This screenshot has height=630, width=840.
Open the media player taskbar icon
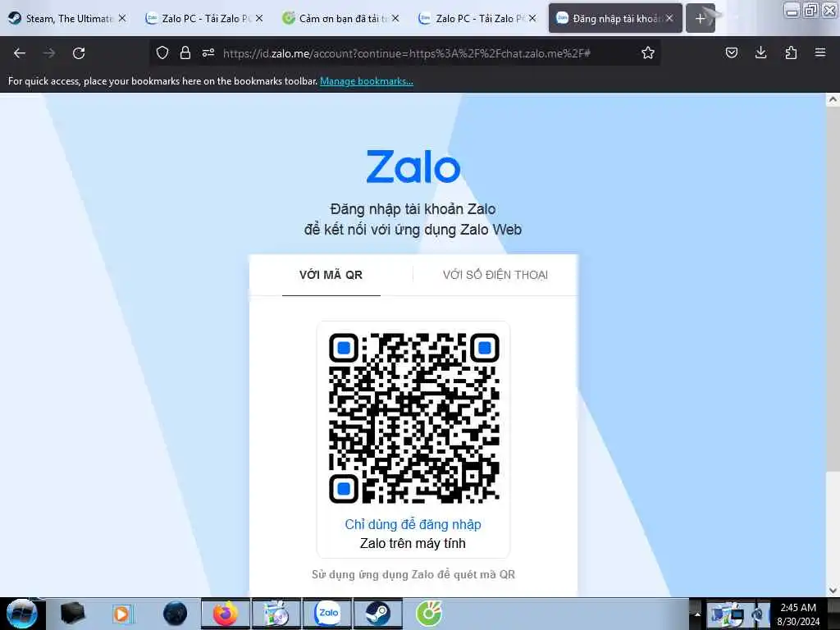click(x=122, y=614)
